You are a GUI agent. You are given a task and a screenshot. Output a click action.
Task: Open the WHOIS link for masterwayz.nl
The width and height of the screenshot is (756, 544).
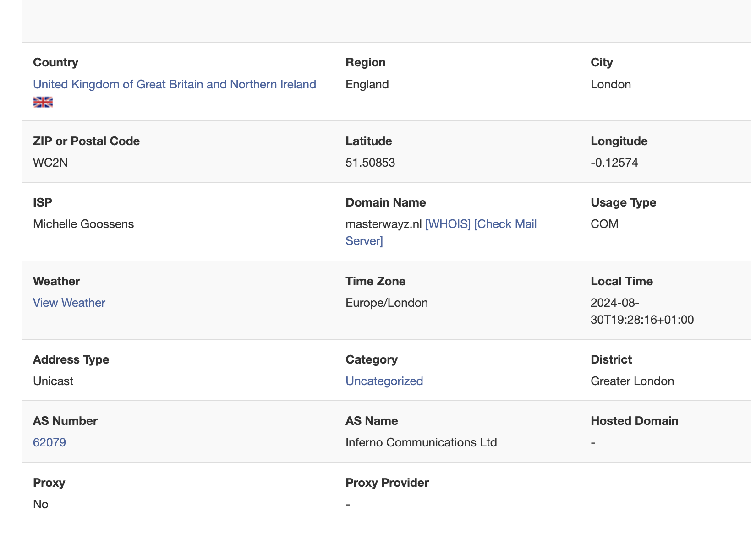tap(448, 224)
